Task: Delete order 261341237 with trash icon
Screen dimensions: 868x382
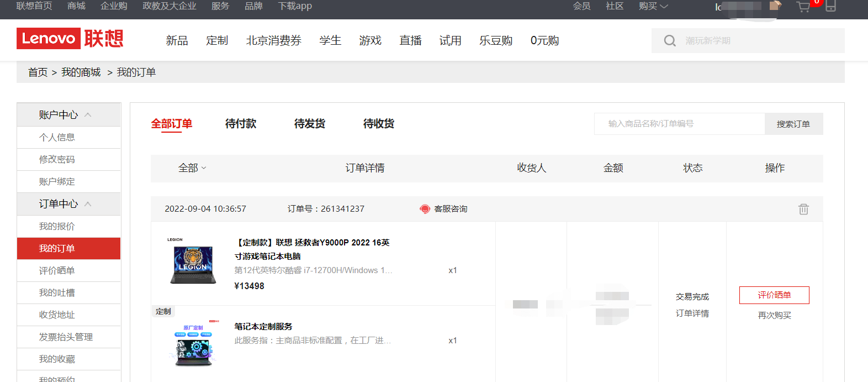Action: pos(803,209)
